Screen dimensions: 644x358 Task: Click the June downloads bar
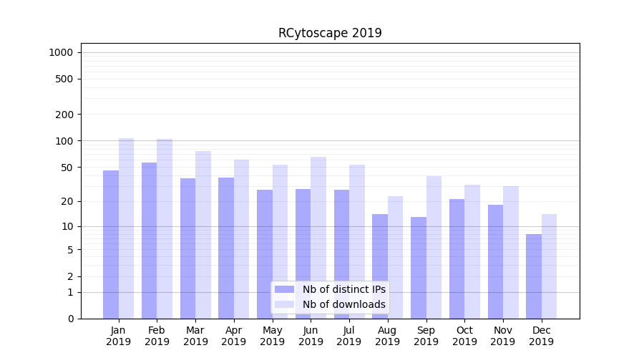click(x=318, y=238)
